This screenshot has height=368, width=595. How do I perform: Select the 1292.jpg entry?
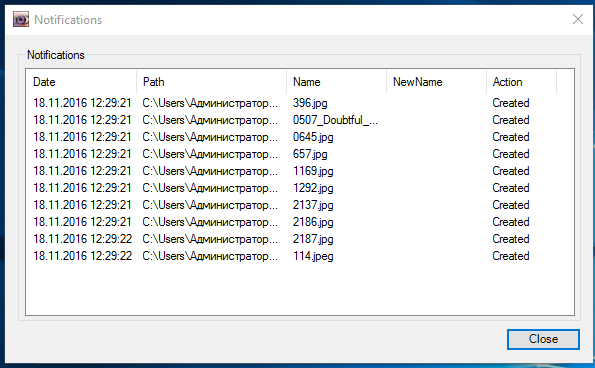[x=313, y=188]
